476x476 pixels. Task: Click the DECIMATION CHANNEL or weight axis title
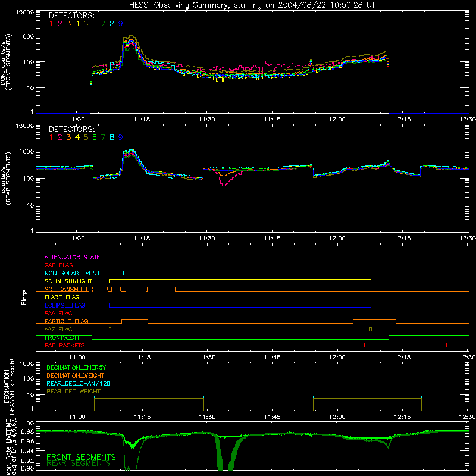[x=9, y=386]
